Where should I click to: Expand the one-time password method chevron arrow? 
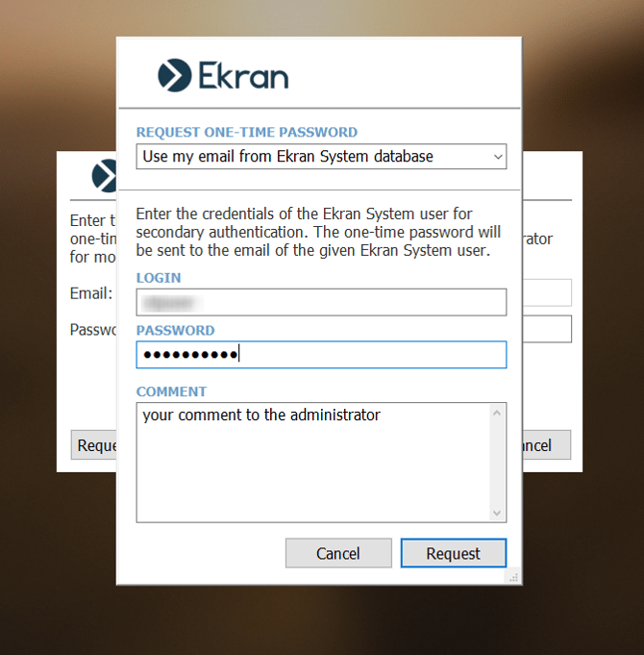click(x=498, y=157)
